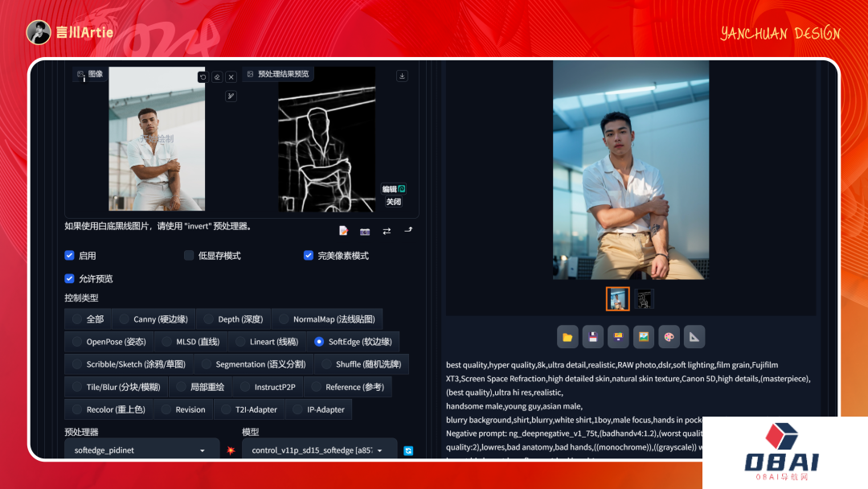
Task: Select the Depth (深度) control type
Action: [234, 319]
